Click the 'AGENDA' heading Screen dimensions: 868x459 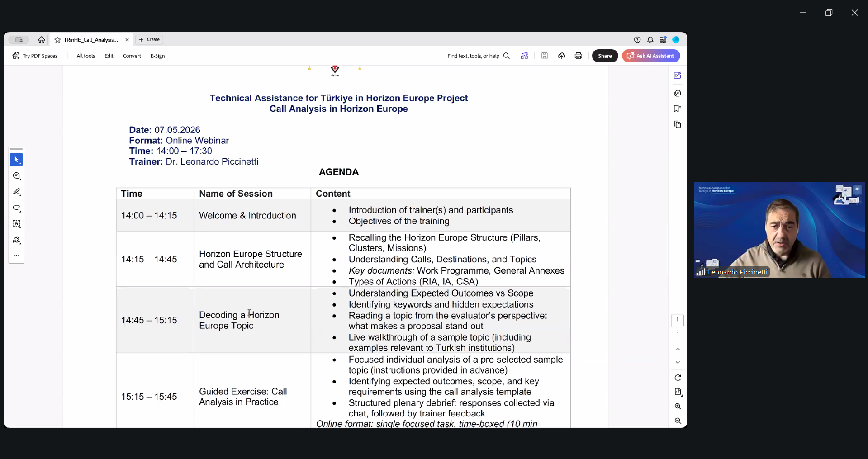[339, 172]
